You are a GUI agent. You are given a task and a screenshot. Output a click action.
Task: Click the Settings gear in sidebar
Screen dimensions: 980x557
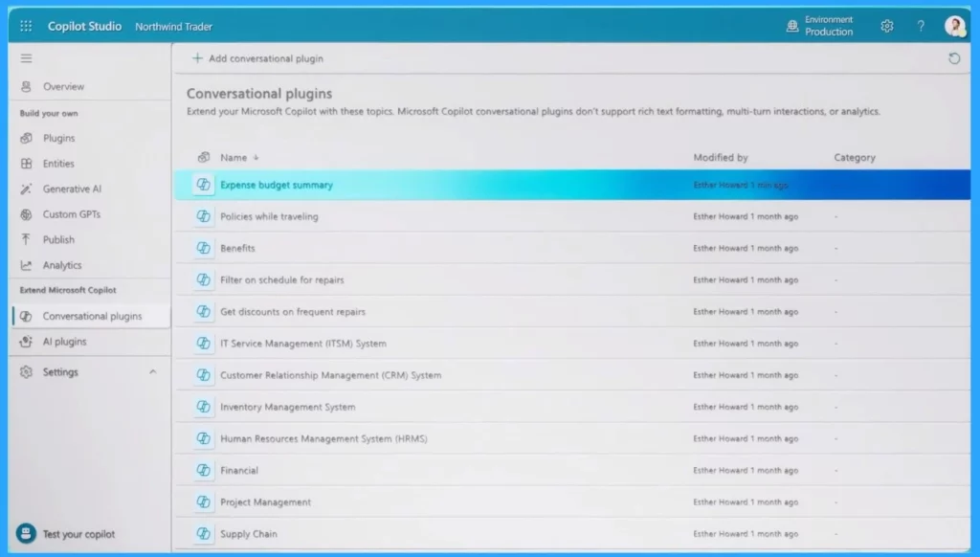(x=26, y=372)
